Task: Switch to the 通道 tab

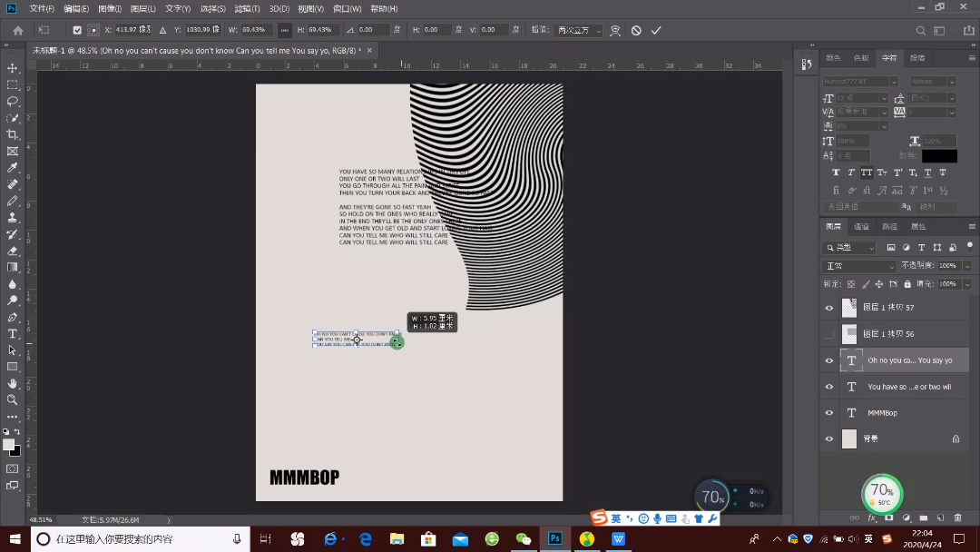Action: 861,226
